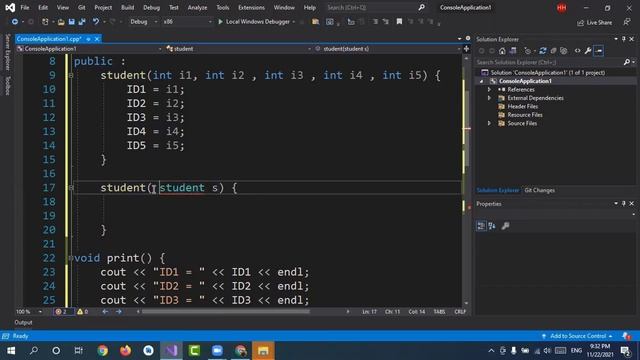Switch to the Solution Explorer bottom tab

pos(498,190)
